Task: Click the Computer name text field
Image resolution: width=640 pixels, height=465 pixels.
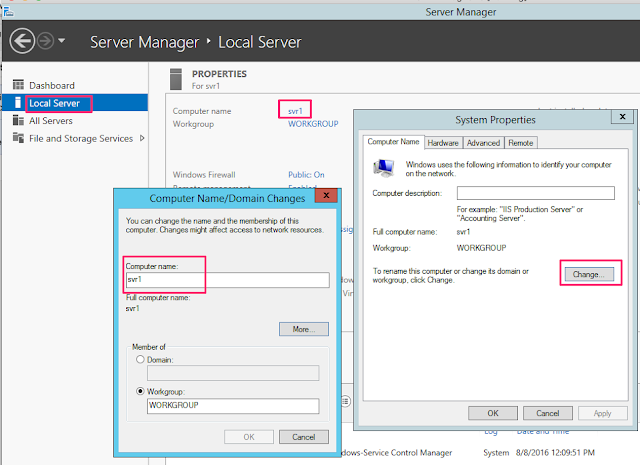Action: pyautogui.click(x=227, y=280)
